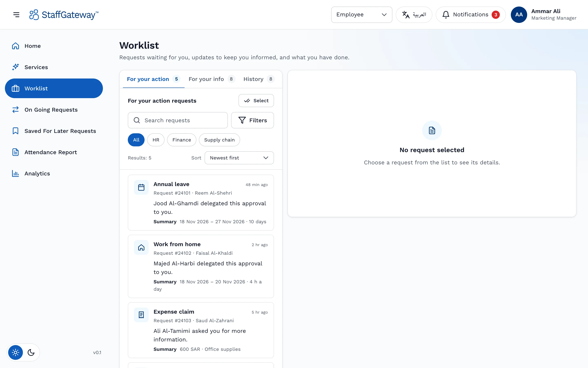Open the Notifications button
This screenshot has height=368, width=588.
click(x=471, y=15)
